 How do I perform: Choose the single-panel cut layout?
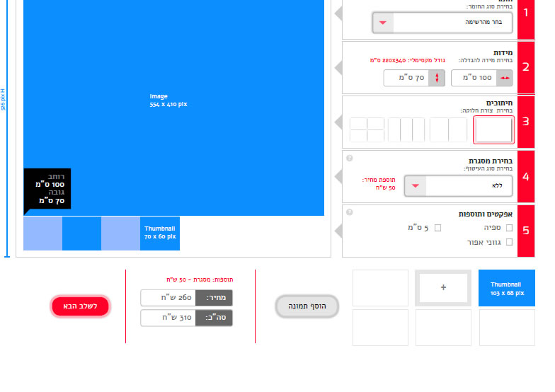[494, 130]
